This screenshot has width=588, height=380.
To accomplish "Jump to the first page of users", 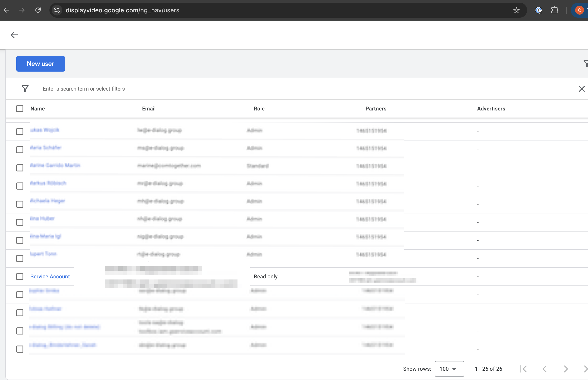I will point(523,369).
